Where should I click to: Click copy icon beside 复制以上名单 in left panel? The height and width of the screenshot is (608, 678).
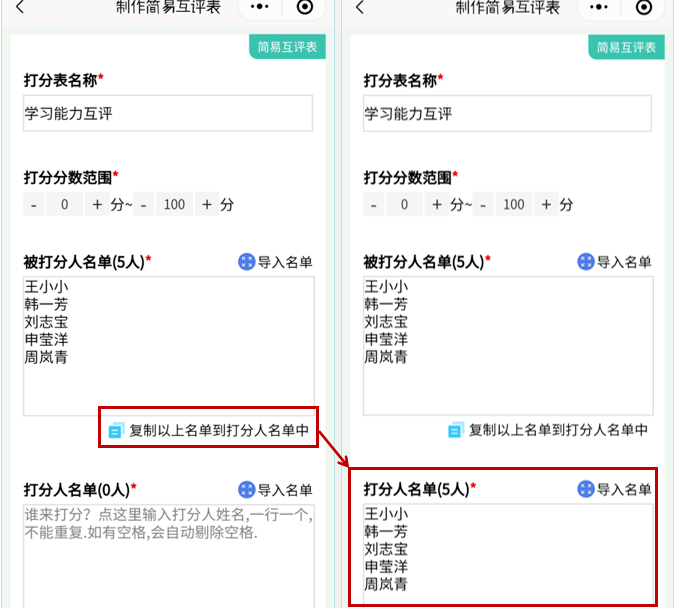116,430
